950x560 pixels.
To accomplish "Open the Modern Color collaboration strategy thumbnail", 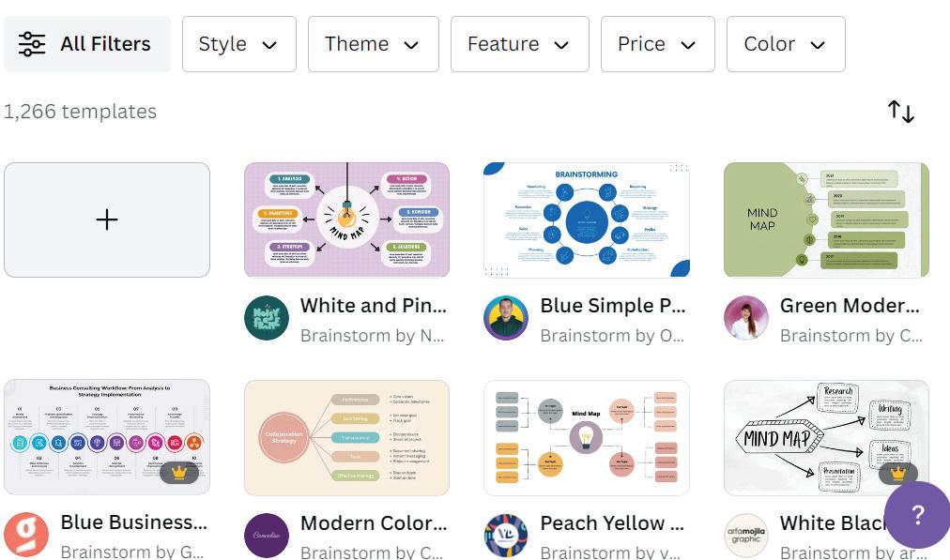I will tap(346, 436).
